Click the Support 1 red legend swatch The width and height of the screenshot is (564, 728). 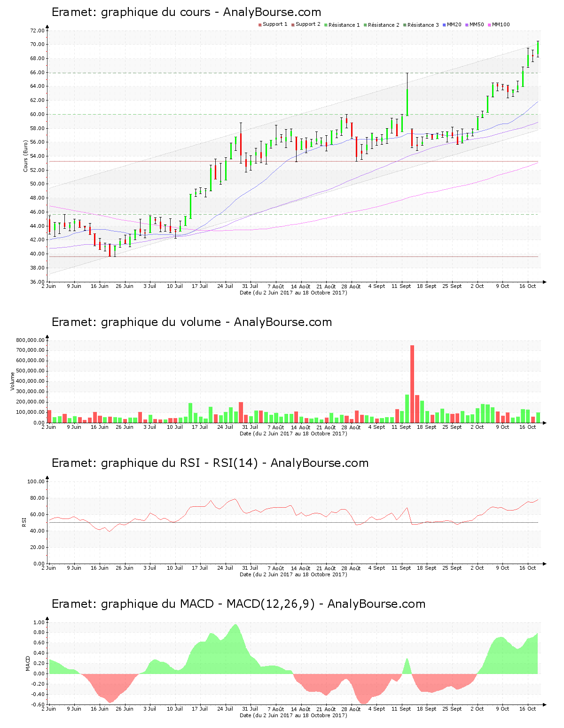260,25
